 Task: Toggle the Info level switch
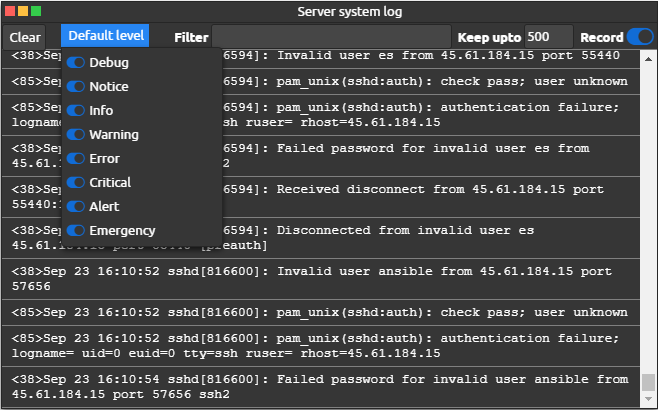[x=76, y=111]
